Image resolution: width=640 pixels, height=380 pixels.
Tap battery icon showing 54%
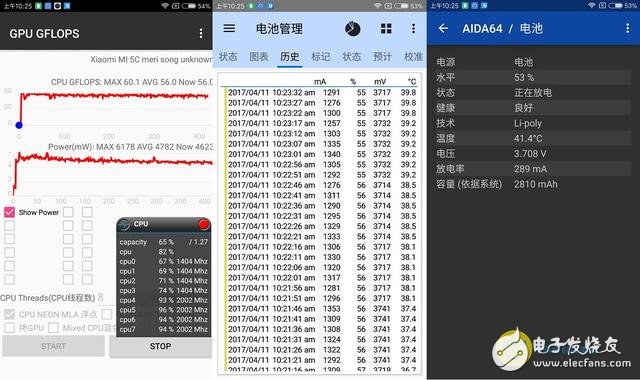coord(189,6)
